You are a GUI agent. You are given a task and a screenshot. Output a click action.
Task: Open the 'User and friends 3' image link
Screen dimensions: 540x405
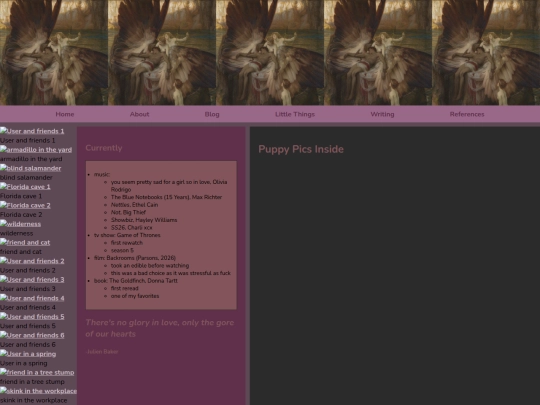tap(32, 280)
